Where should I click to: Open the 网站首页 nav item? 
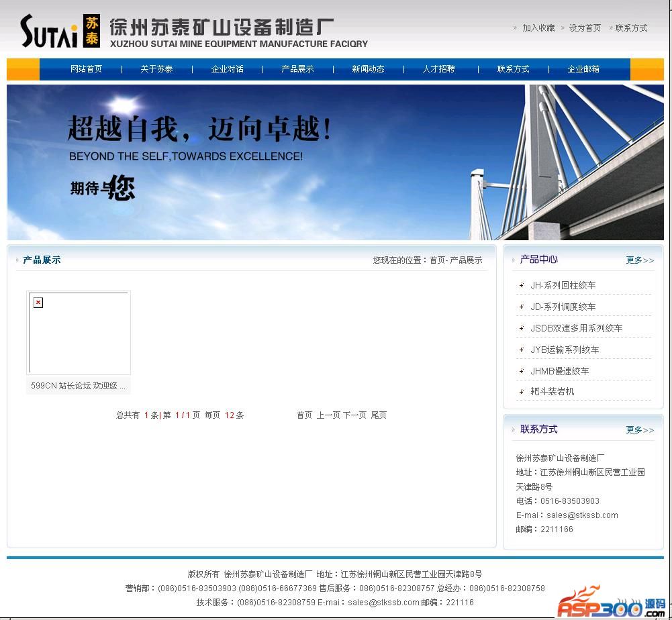[x=86, y=69]
